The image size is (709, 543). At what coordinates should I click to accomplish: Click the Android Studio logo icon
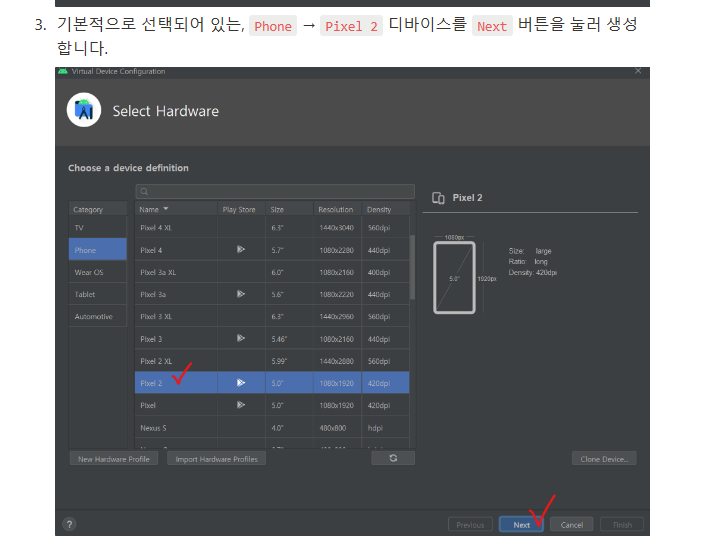(x=84, y=110)
